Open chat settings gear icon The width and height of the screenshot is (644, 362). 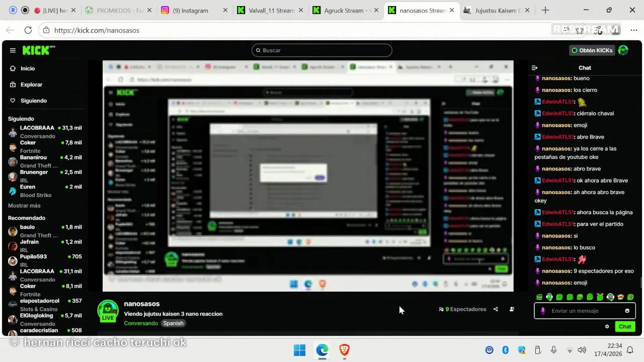[607, 326]
